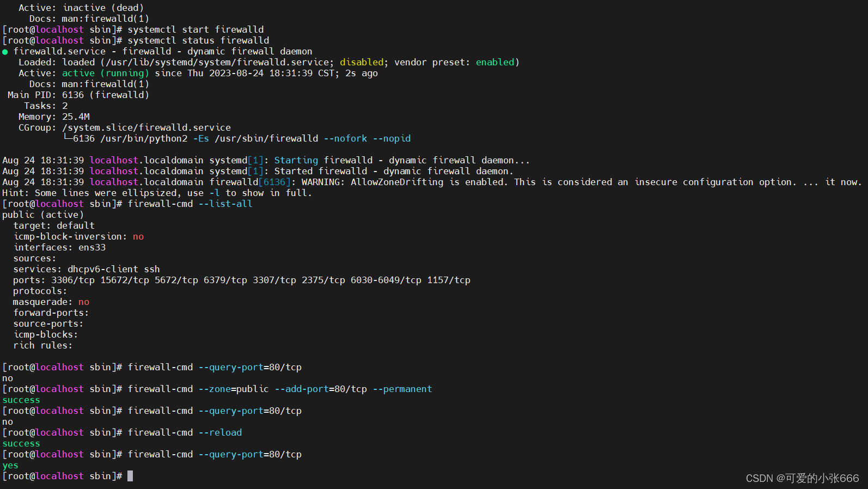Click the 'success' output after reload command
The image size is (868, 489).
(21, 443)
